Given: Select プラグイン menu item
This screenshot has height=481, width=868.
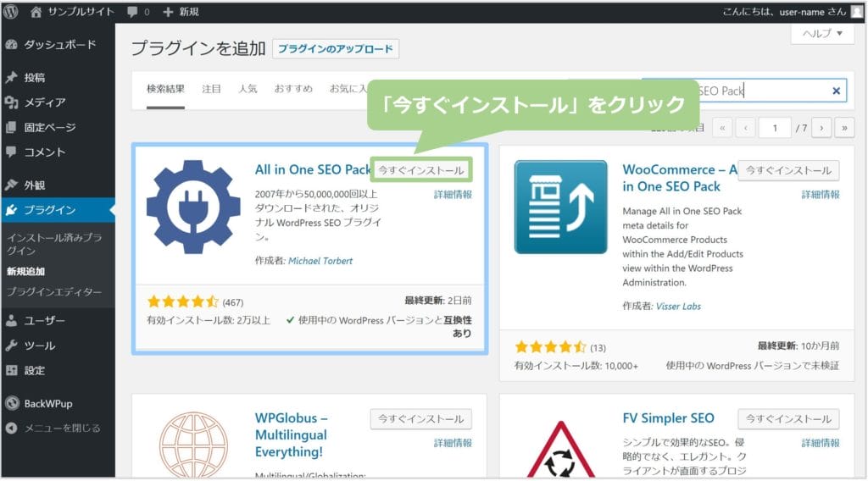Looking at the screenshot, I should tap(58, 210).
